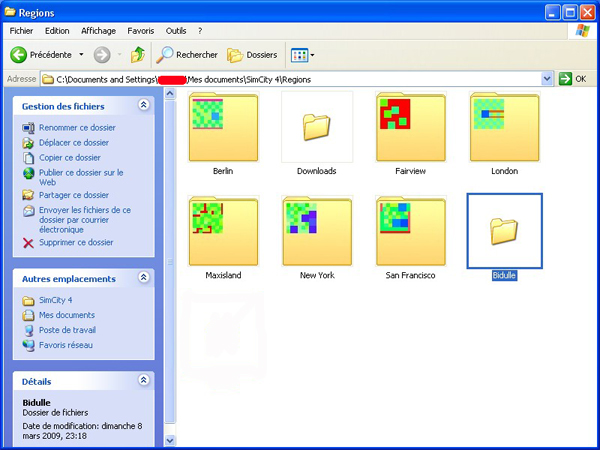Click Publier ce dossier sur le Web
Image resolution: width=600 pixels, height=450 pixels.
(x=81, y=177)
